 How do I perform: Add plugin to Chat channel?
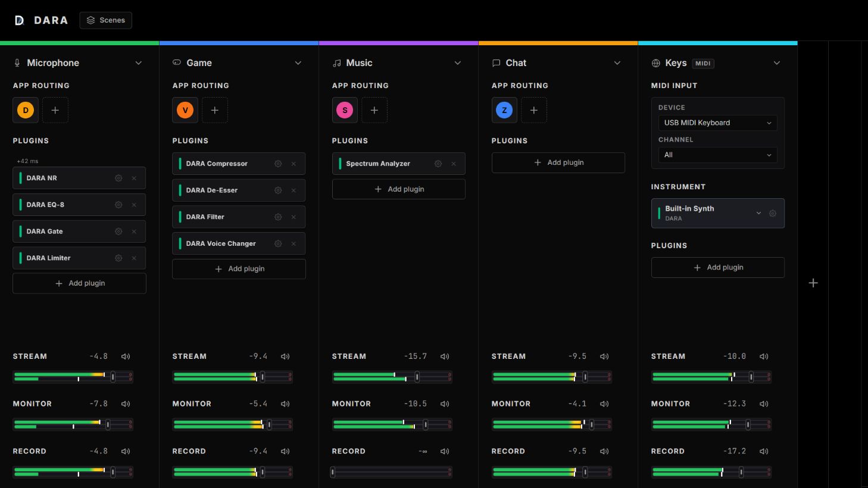pyautogui.click(x=558, y=162)
